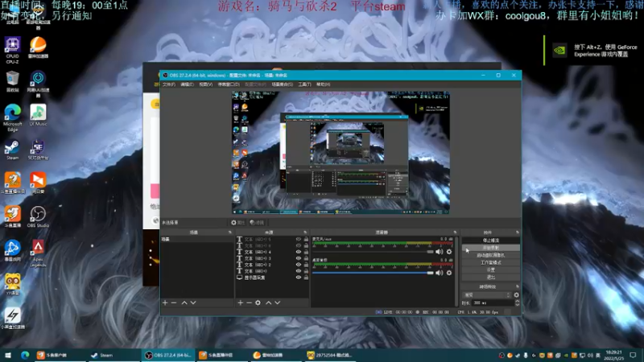The width and height of the screenshot is (644, 362).
Task: Lock the source 文本 (GDI+) 4
Action: (x=306, y=252)
